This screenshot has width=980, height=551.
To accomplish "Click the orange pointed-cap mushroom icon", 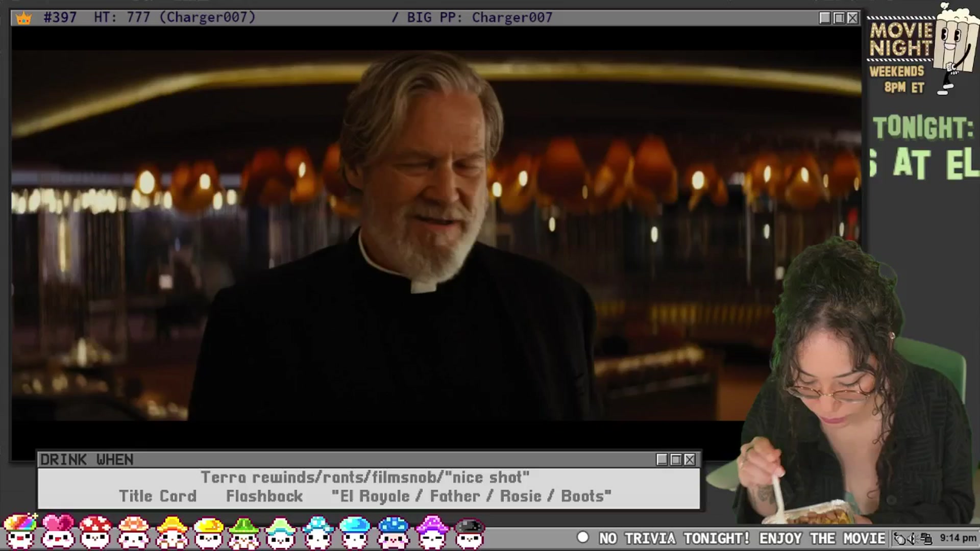I will [171, 532].
